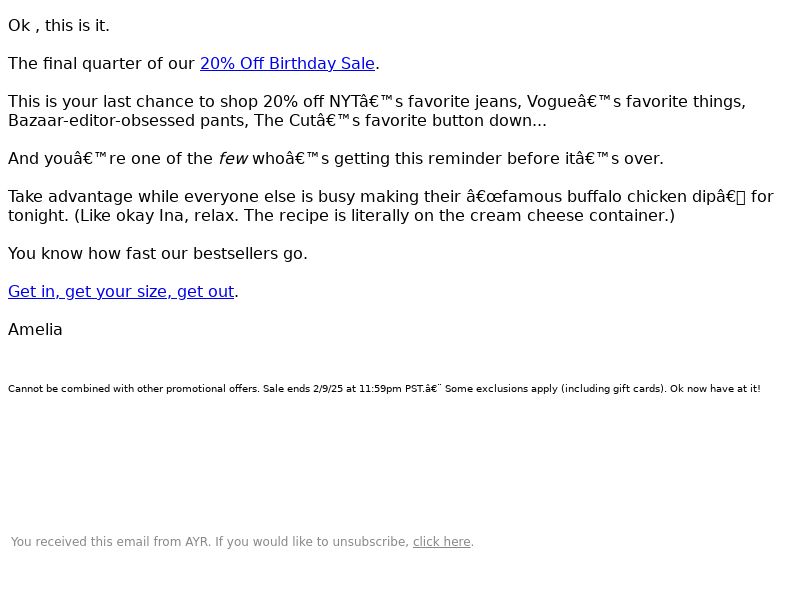Click the 'click here' unsubscribe link
Screen dimensions: 800x600
click(x=441, y=542)
